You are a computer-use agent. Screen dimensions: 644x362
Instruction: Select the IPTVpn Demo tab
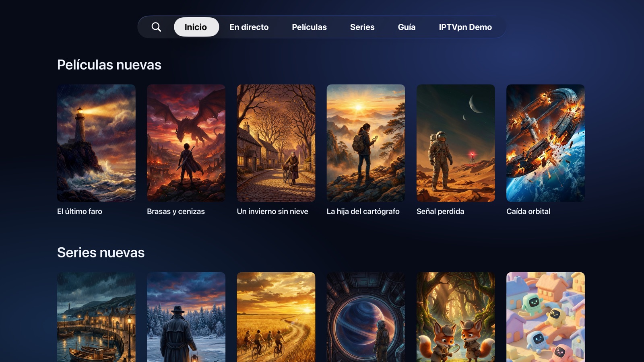[465, 27]
